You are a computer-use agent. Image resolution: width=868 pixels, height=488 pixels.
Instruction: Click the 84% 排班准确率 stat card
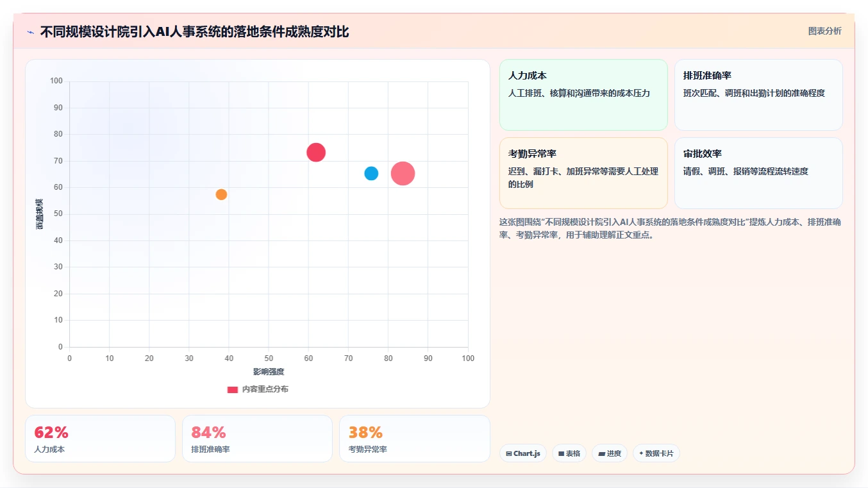tap(257, 439)
